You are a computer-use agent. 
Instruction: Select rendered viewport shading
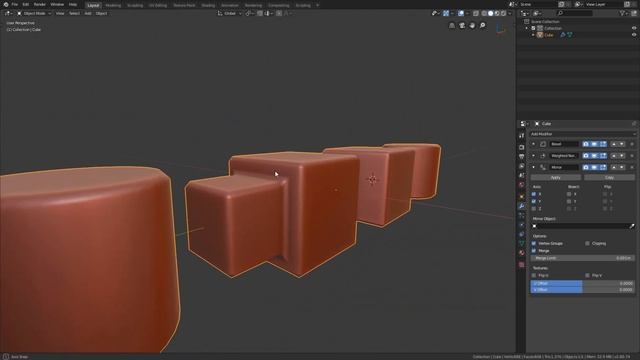tap(503, 13)
